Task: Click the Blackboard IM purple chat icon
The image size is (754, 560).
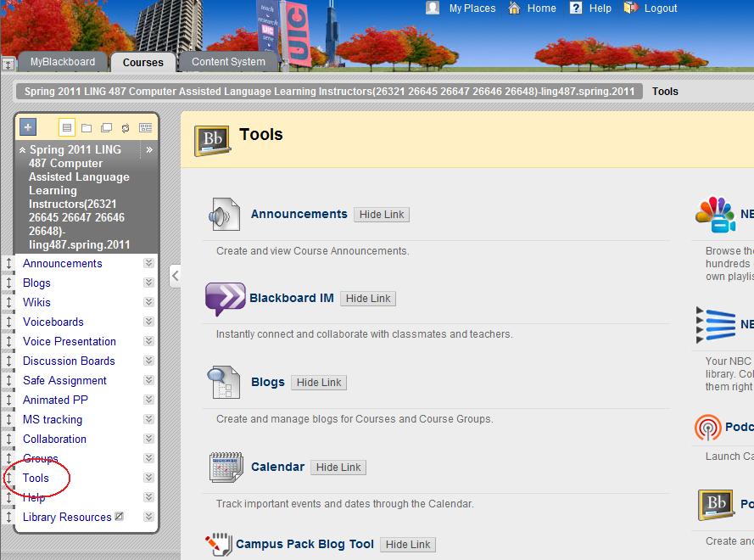Action: coord(225,299)
